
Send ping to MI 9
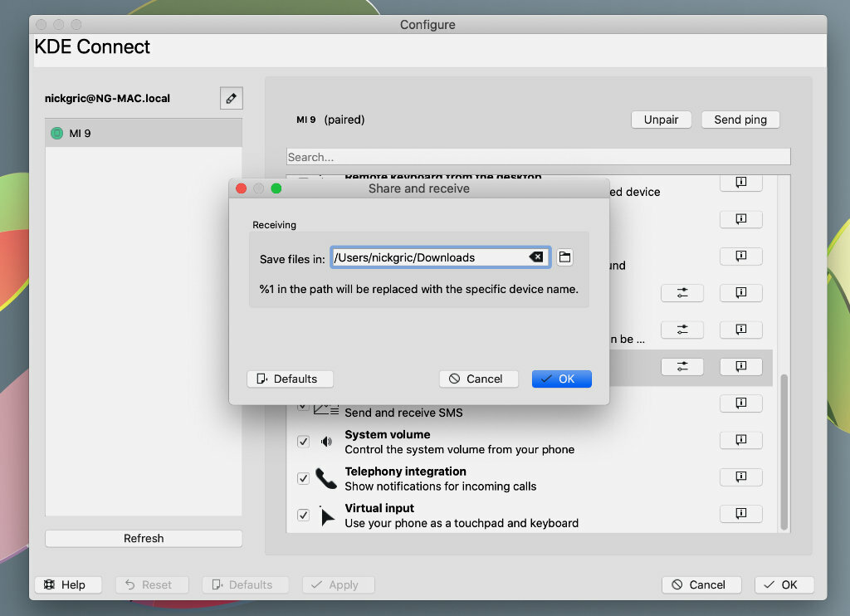(x=740, y=120)
